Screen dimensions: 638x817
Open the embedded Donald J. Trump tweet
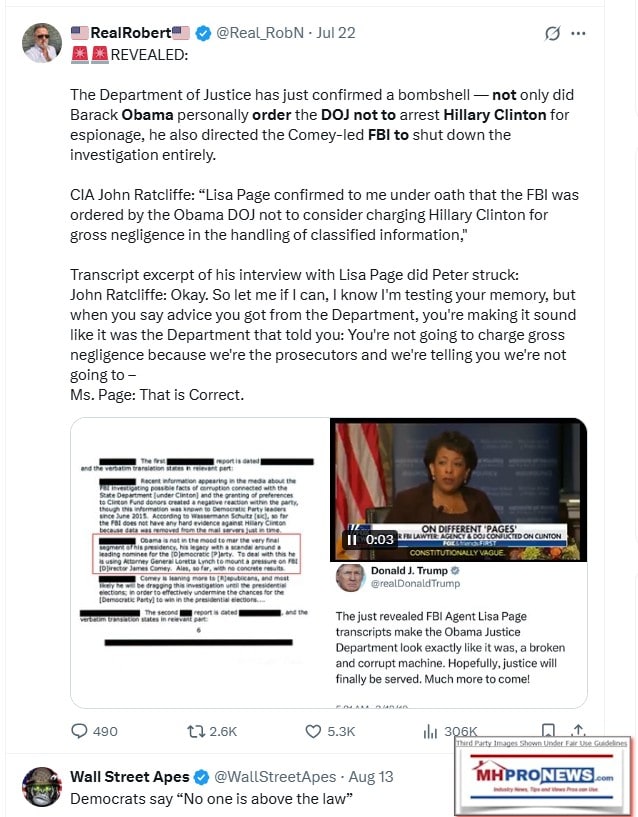[x=459, y=634]
